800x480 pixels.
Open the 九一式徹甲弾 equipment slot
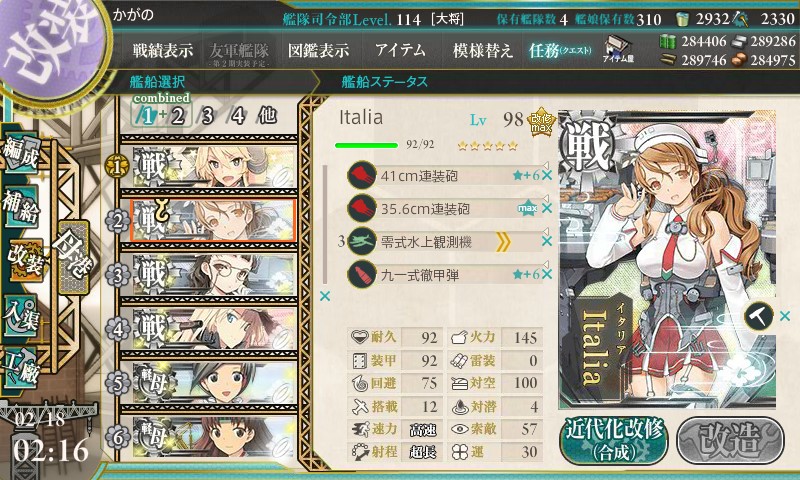444,275
